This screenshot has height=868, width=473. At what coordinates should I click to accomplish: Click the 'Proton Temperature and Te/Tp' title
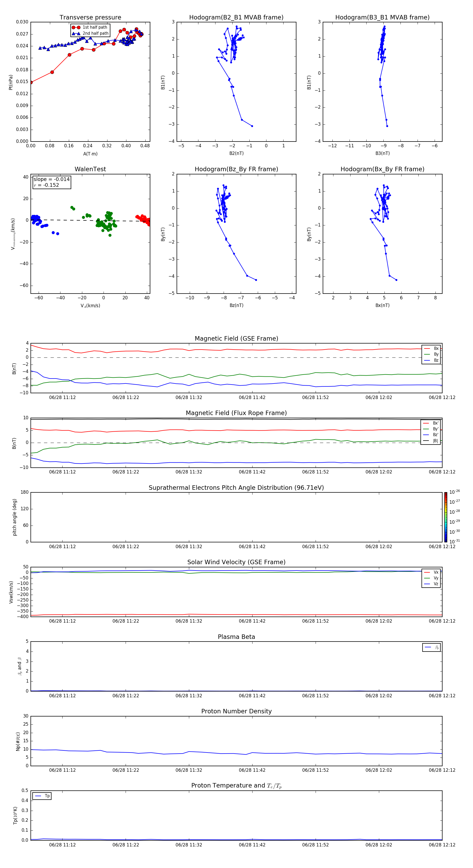[x=236, y=786]
